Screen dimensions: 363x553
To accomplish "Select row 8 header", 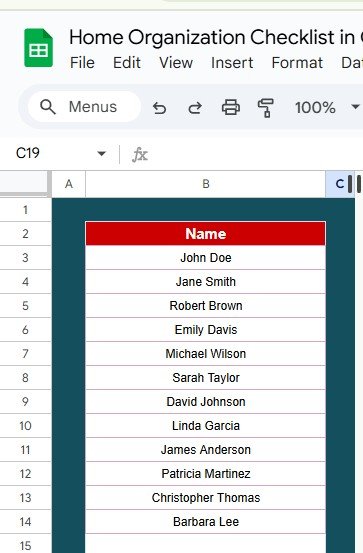I will [25, 377].
